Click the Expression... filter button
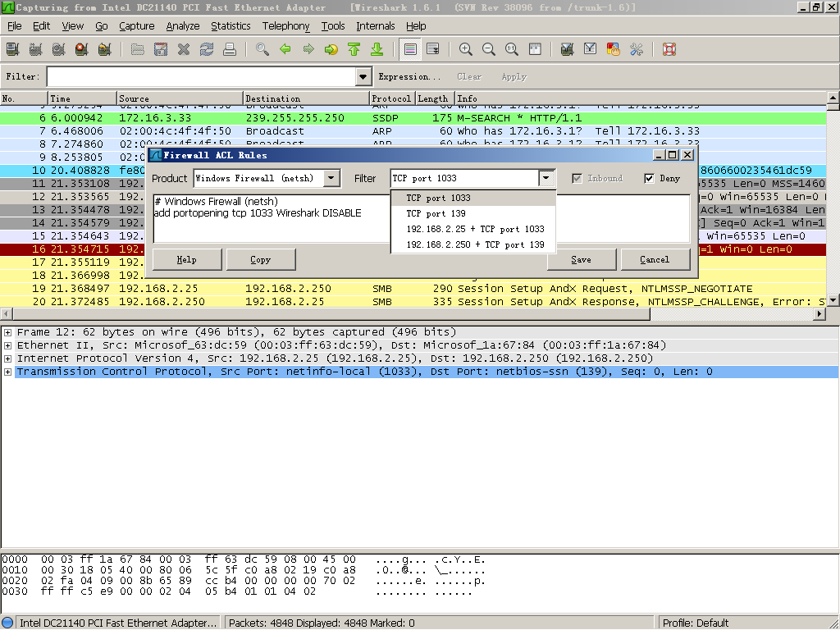This screenshot has width=840, height=630. (x=409, y=76)
